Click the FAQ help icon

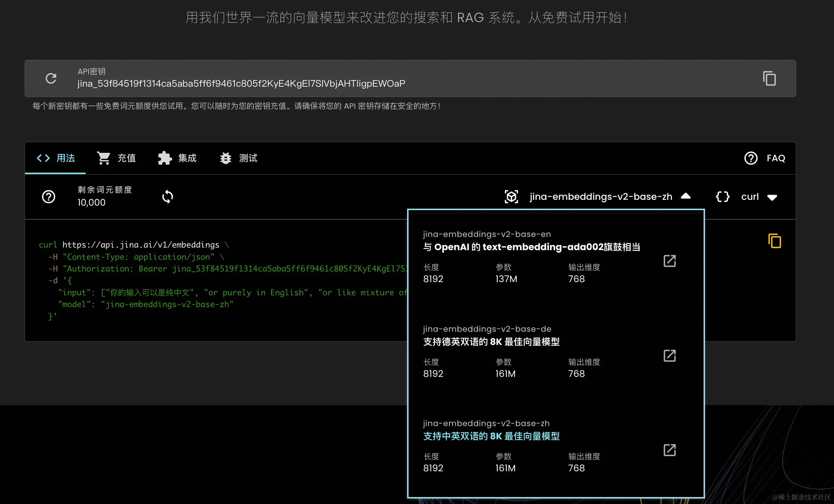[x=751, y=158]
